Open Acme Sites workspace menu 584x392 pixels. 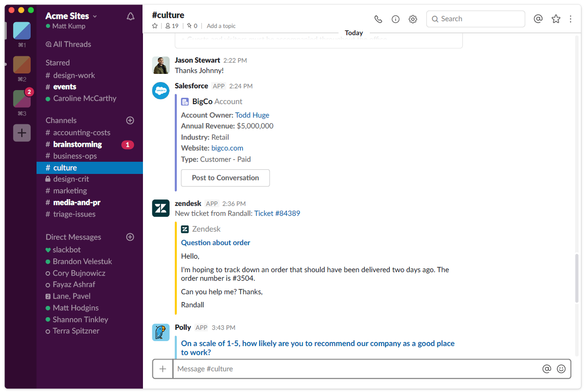click(x=71, y=16)
